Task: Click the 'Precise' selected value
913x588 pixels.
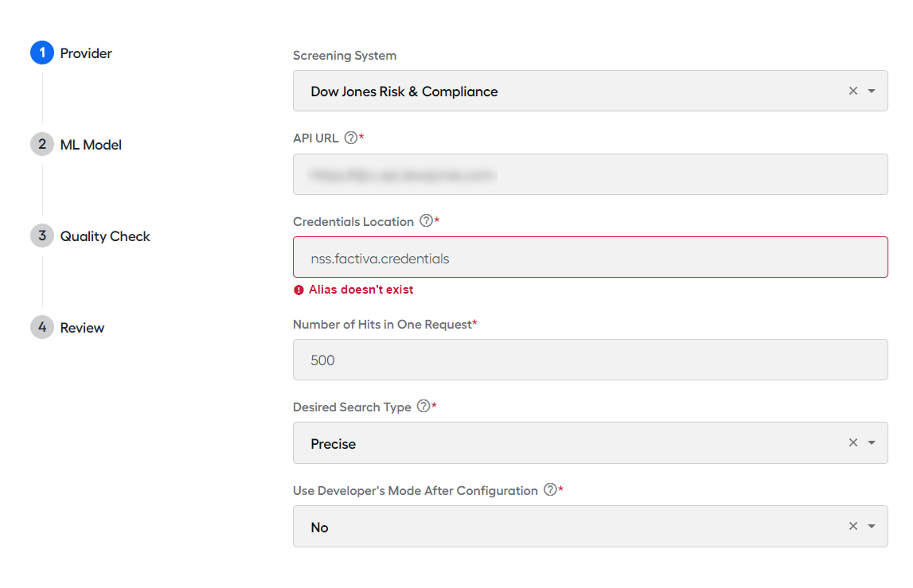Action: click(333, 444)
